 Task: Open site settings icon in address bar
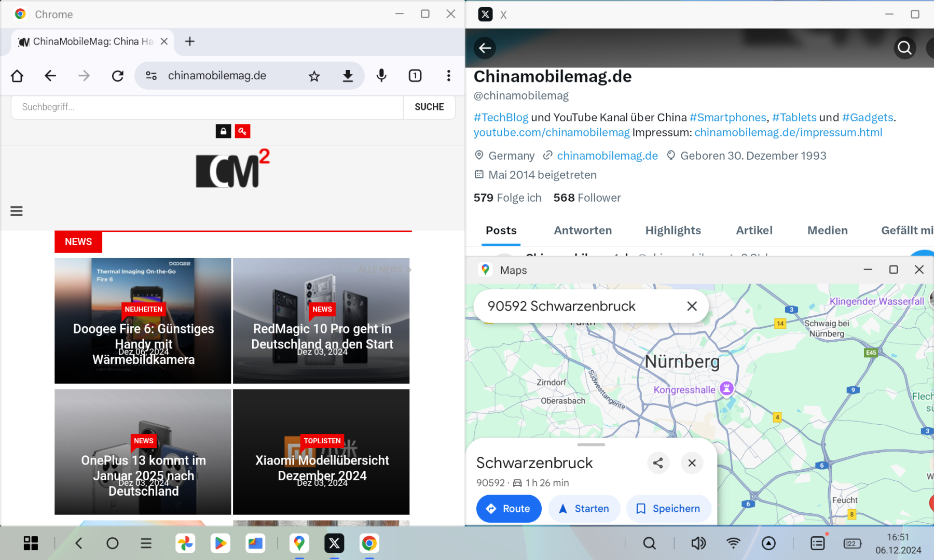pyautogui.click(x=151, y=76)
